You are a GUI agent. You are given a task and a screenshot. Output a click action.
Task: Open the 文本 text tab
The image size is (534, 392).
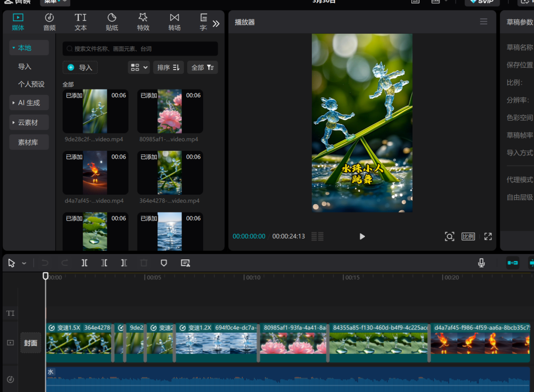[x=81, y=22]
